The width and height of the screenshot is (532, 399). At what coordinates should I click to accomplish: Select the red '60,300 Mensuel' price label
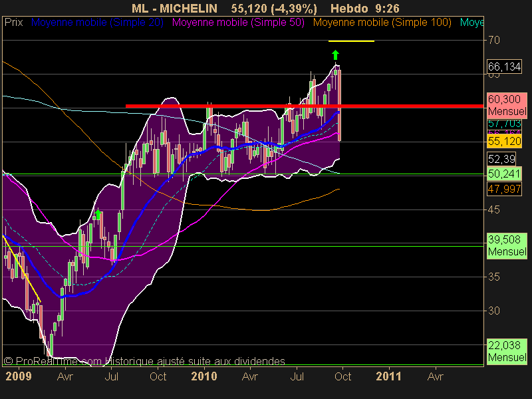(507, 106)
